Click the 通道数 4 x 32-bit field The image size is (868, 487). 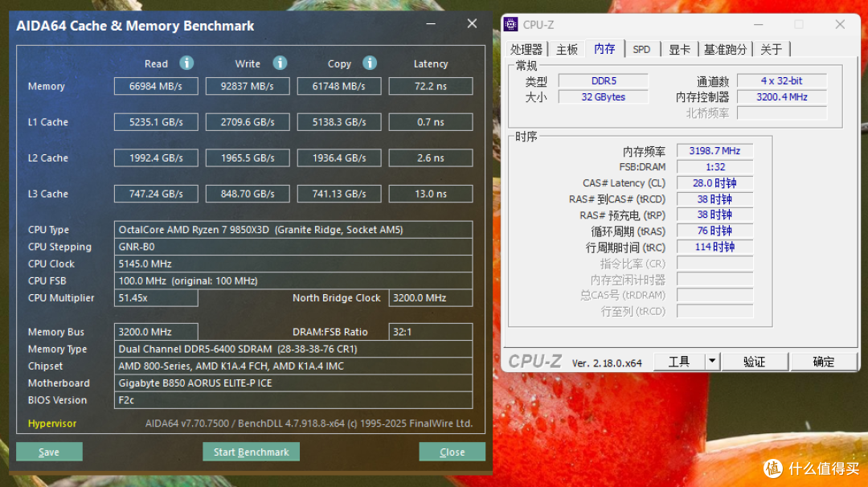pyautogui.click(x=782, y=81)
